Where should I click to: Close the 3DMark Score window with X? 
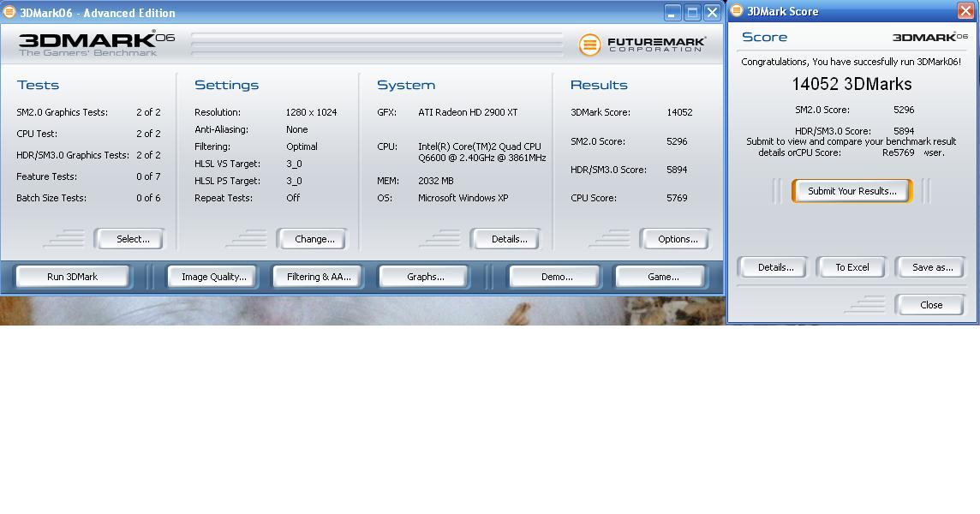(965, 10)
